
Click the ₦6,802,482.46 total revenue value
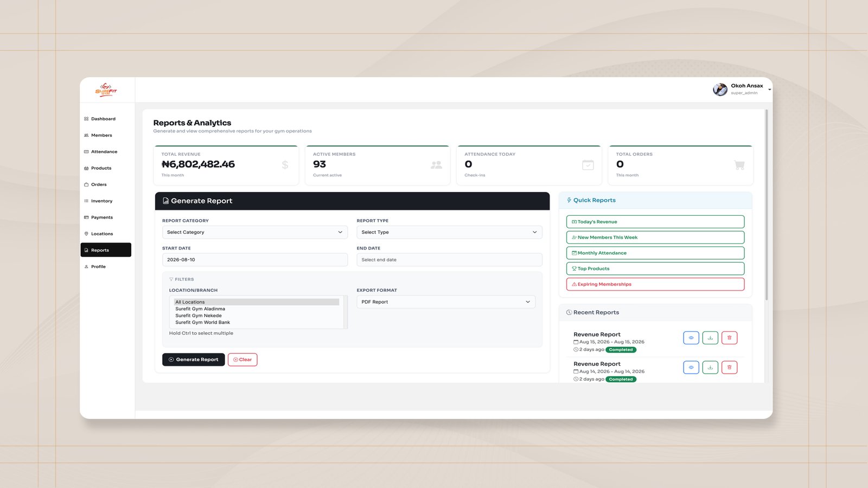[x=198, y=164]
